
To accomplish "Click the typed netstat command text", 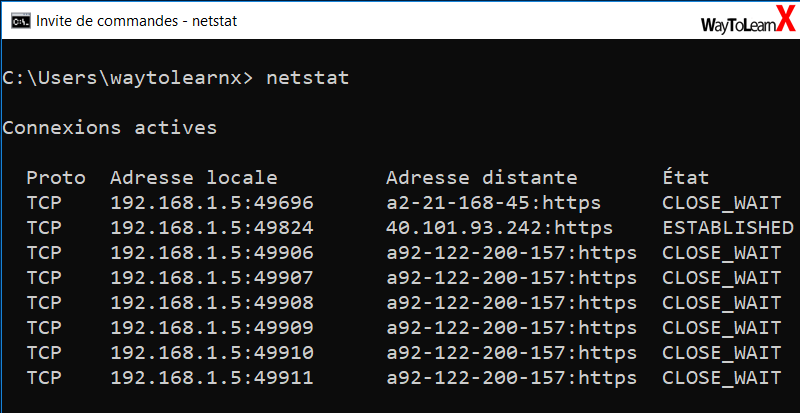I will pos(308,78).
